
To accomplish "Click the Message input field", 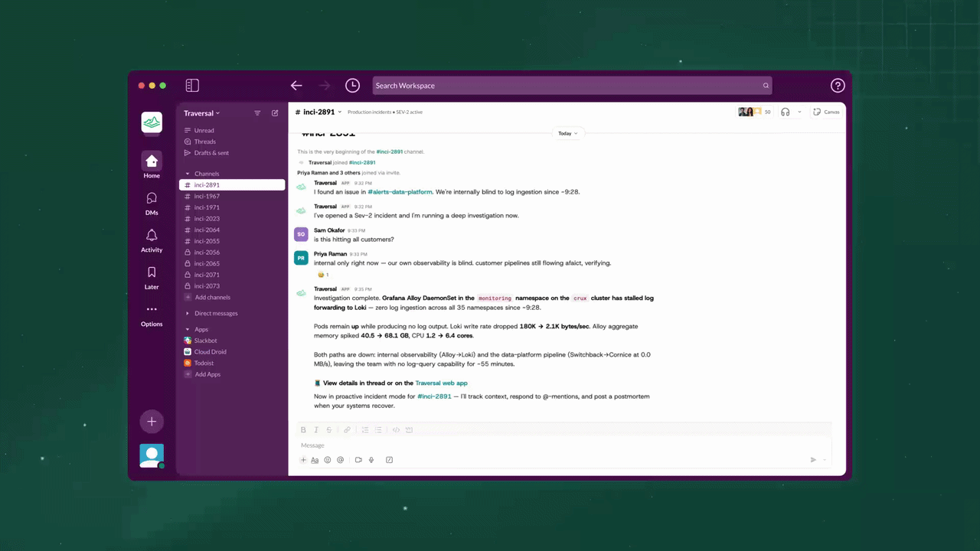I will pyautogui.click(x=563, y=445).
